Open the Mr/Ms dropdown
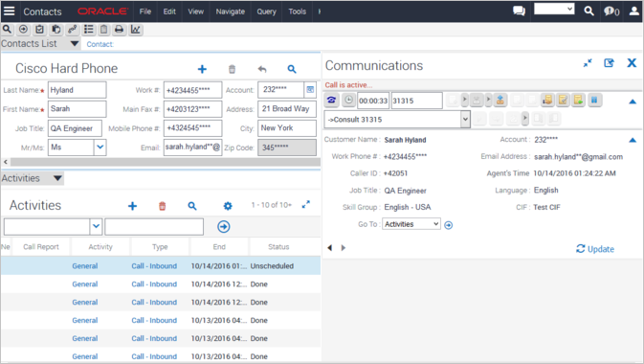The width and height of the screenshot is (644, 364). click(x=100, y=148)
